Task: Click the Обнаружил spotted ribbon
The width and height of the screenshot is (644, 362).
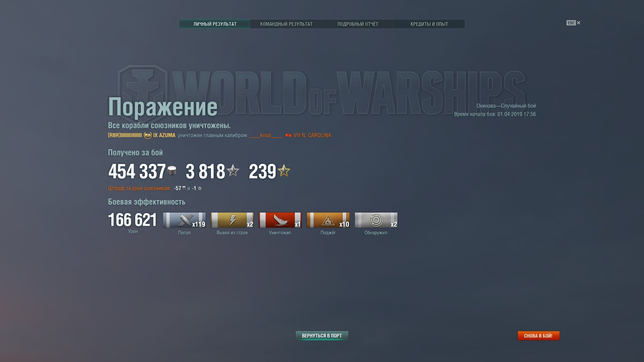Action: (376, 220)
